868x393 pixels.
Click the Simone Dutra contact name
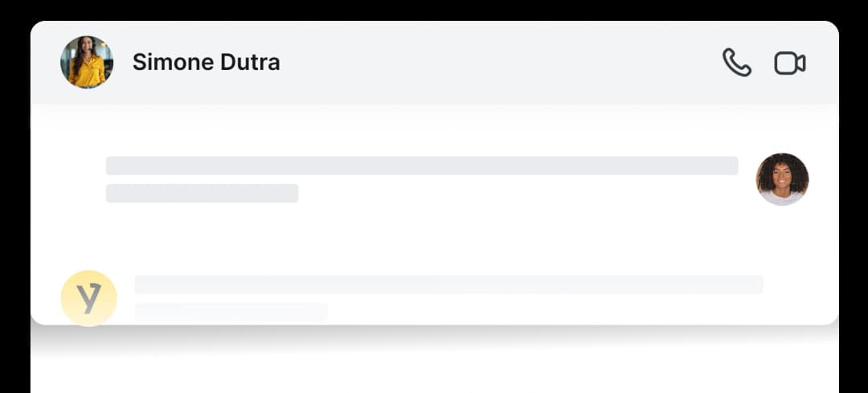pos(206,63)
